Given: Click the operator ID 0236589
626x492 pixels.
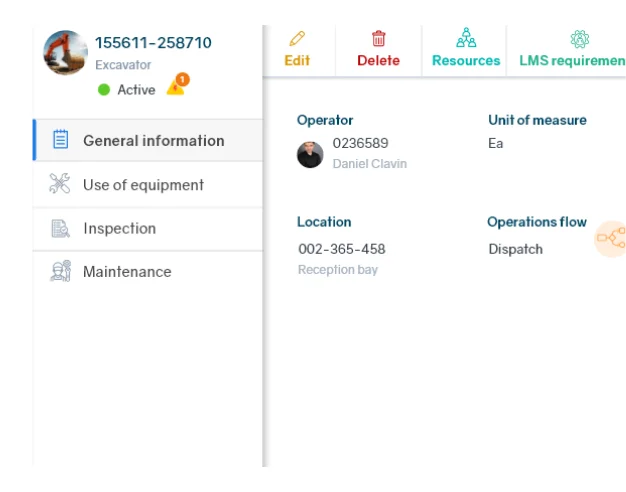Looking at the screenshot, I should coord(360,144).
